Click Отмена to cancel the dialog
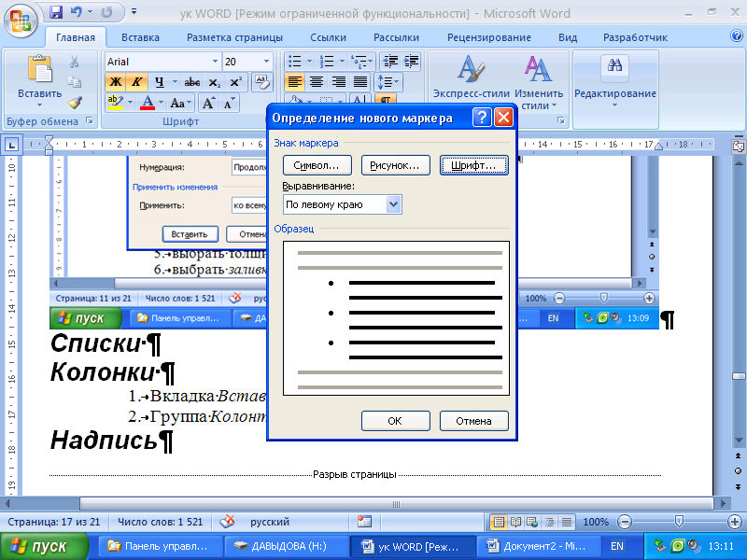This screenshot has width=747, height=560. pyautogui.click(x=474, y=421)
